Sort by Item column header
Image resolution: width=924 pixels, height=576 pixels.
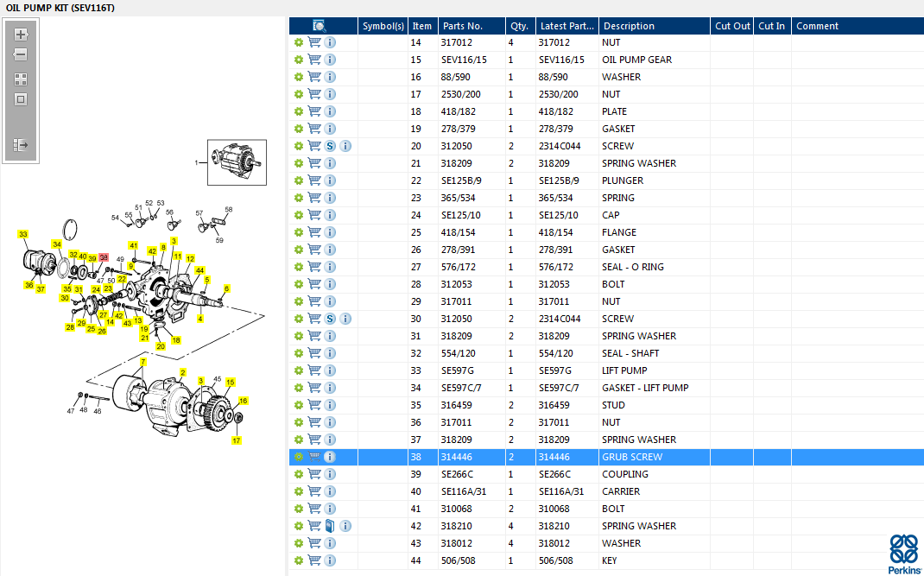tap(422, 26)
